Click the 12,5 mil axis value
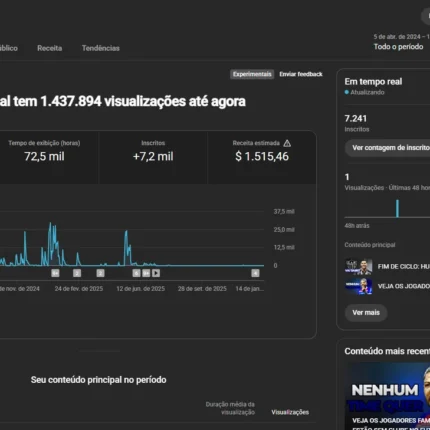Screen dimensions: 430x430 tap(284, 247)
